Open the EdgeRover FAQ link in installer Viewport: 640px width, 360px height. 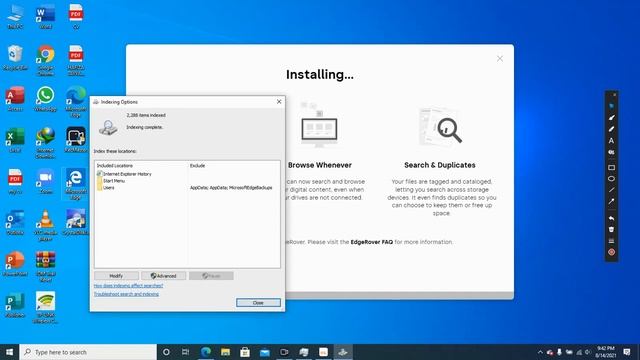pos(371,242)
